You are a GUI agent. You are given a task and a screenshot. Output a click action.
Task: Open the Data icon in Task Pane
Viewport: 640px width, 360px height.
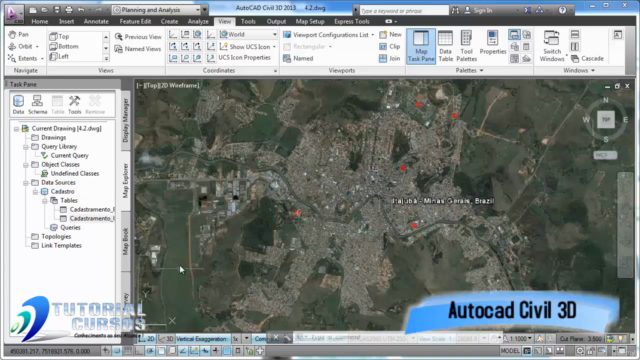[x=18, y=104]
